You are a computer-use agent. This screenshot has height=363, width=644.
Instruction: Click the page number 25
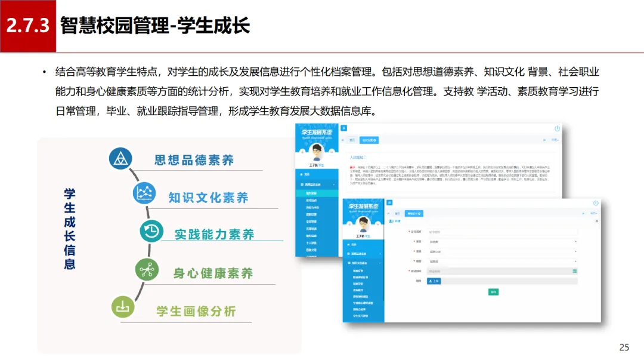[x=624, y=347]
